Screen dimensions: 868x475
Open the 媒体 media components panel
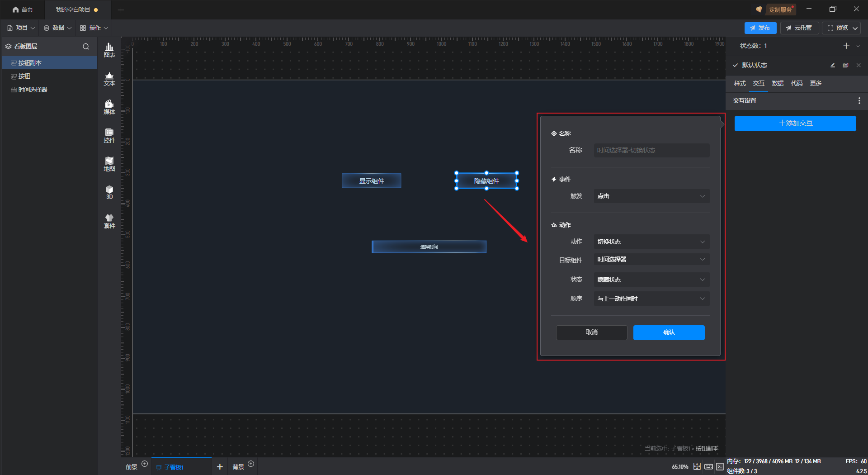click(109, 107)
